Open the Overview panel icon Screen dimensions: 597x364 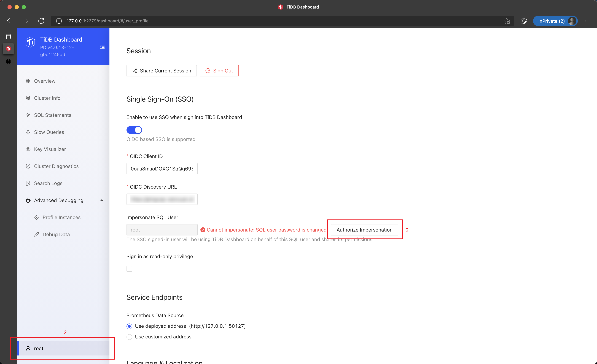click(x=45, y=81)
